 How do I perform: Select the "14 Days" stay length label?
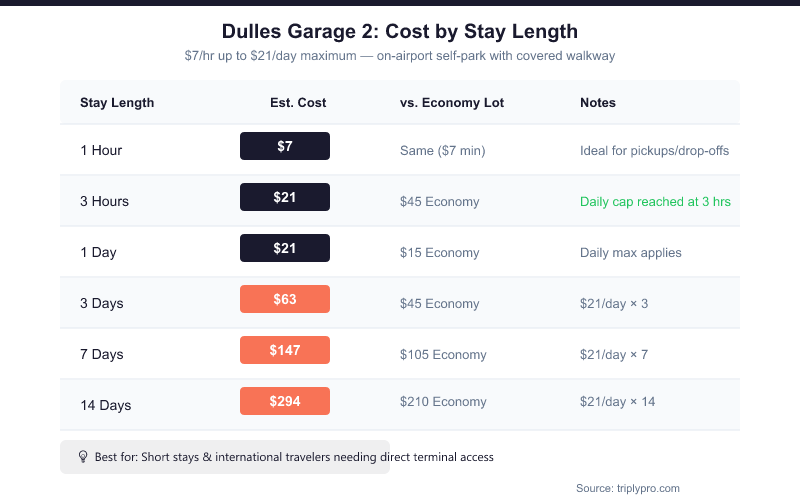[x=106, y=405]
